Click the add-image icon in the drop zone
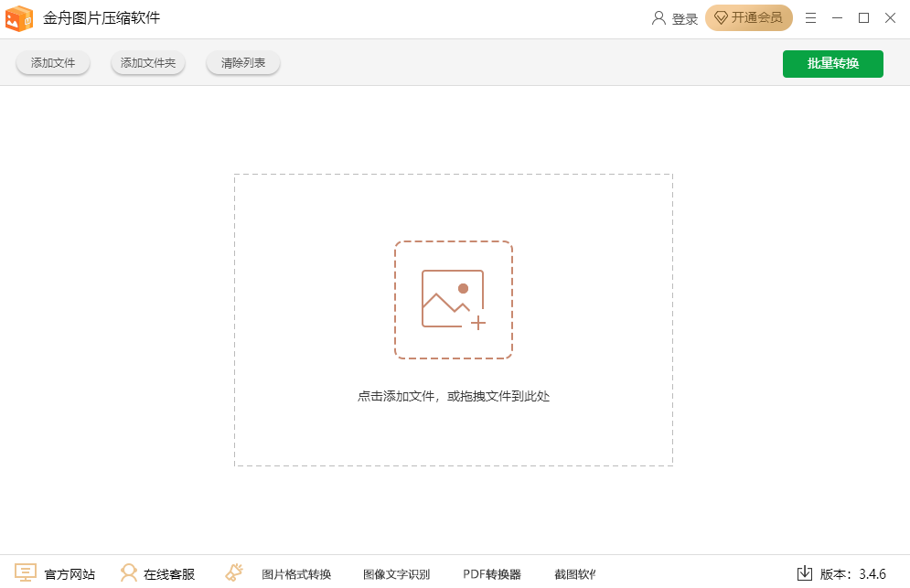Image resolution: width=910 pixels, height=588 pixels. (x=454, y=299)
